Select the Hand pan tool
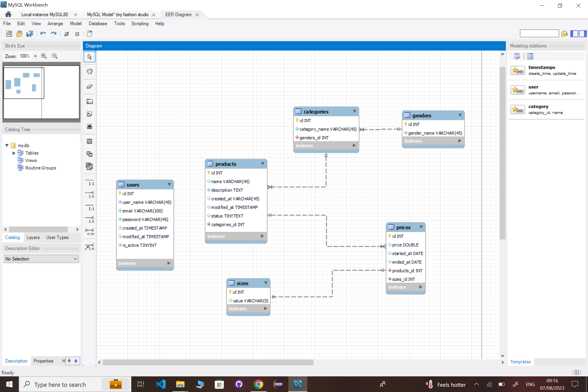 pos(89,71)
